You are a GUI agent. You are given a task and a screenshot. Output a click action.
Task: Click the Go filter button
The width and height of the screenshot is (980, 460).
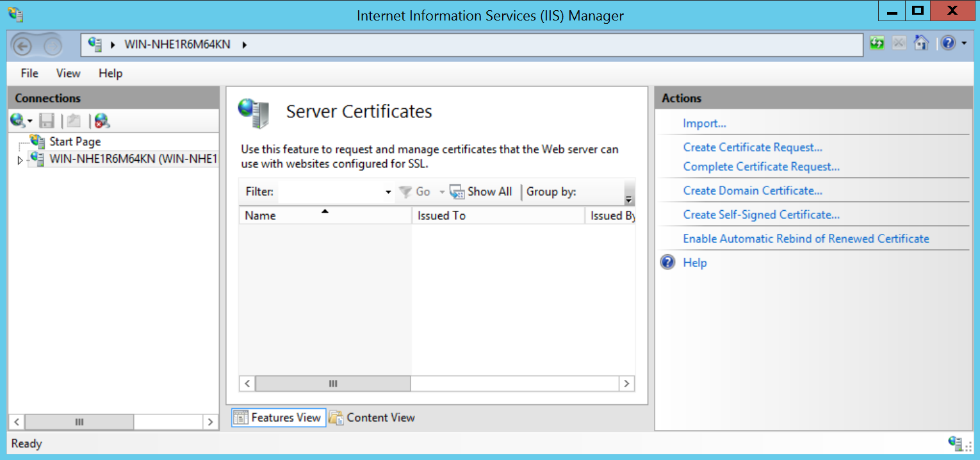[x=414, y=192]
